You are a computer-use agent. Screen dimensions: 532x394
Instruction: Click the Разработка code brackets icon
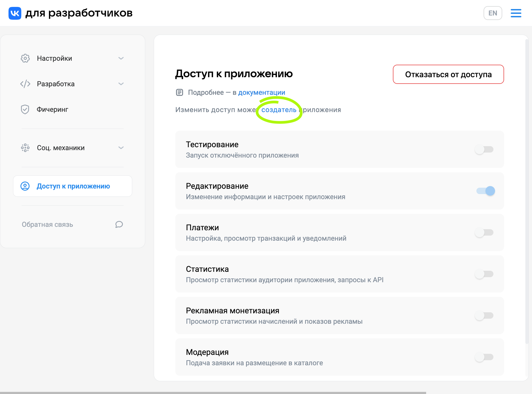point(25,84)
